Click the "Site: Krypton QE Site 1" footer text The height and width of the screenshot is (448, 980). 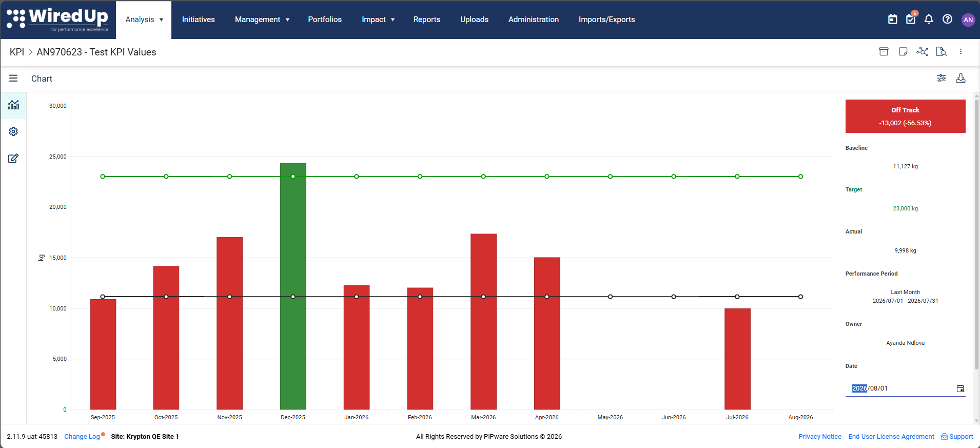pos(145,437)
